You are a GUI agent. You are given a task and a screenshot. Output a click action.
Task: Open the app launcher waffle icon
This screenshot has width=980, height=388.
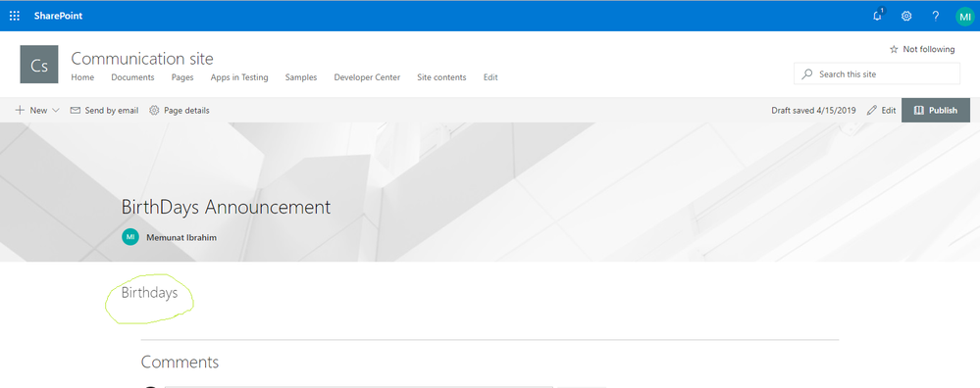click(15, 17)
